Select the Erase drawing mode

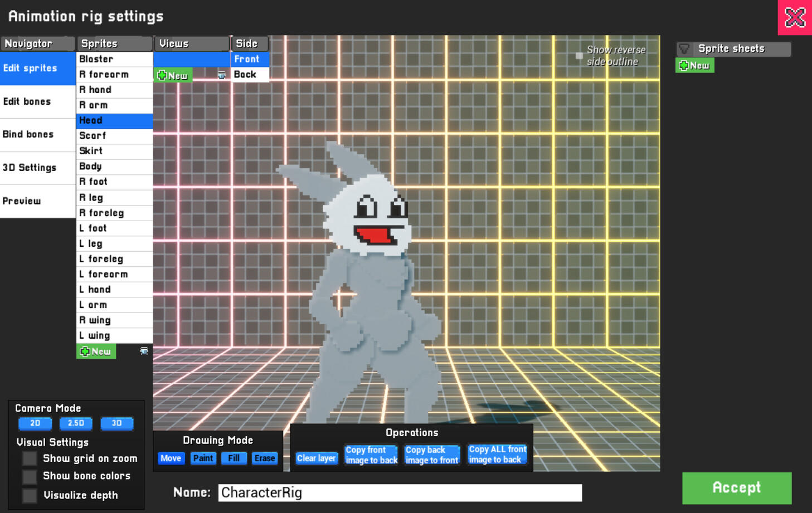264,458
